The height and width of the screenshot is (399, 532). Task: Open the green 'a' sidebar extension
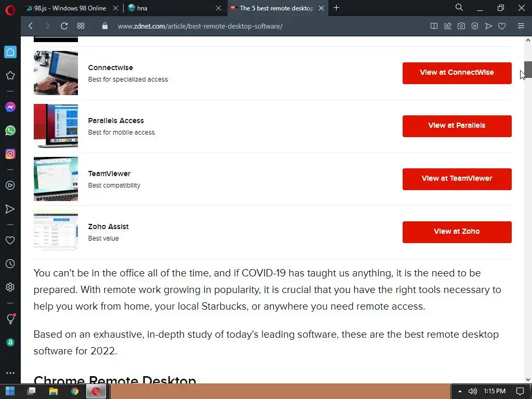10,342
